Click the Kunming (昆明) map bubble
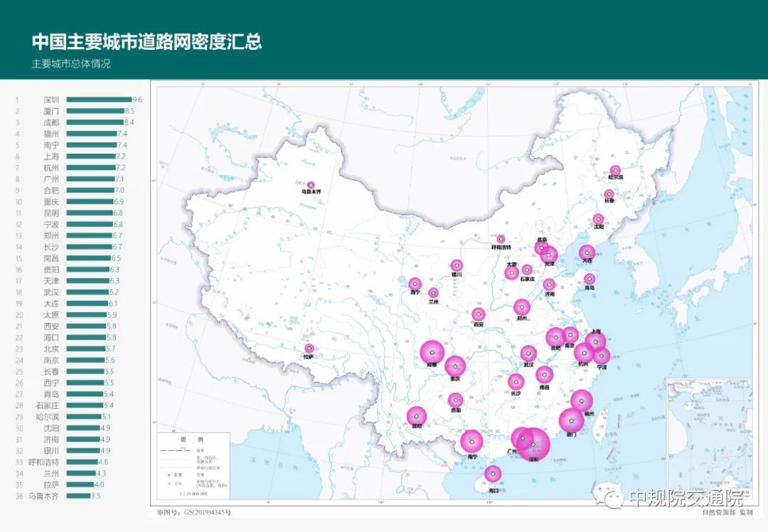Screen dimensions: 768x532 pos(417,416)
